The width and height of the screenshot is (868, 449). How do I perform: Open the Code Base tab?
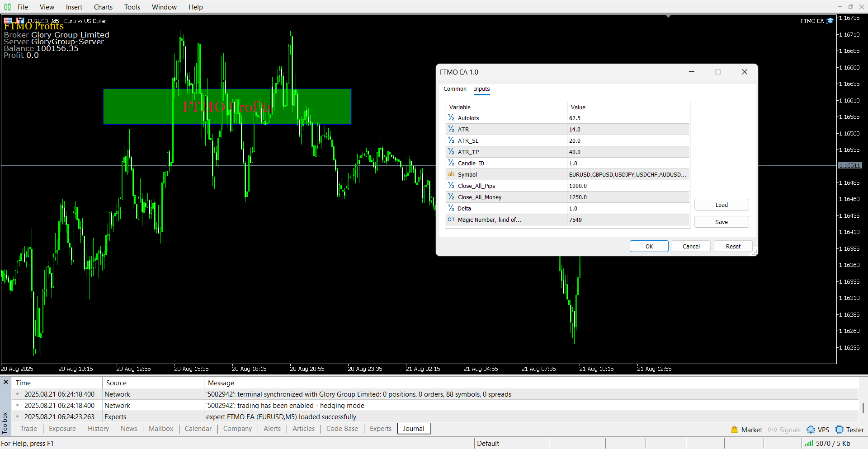tap(342, 429)
